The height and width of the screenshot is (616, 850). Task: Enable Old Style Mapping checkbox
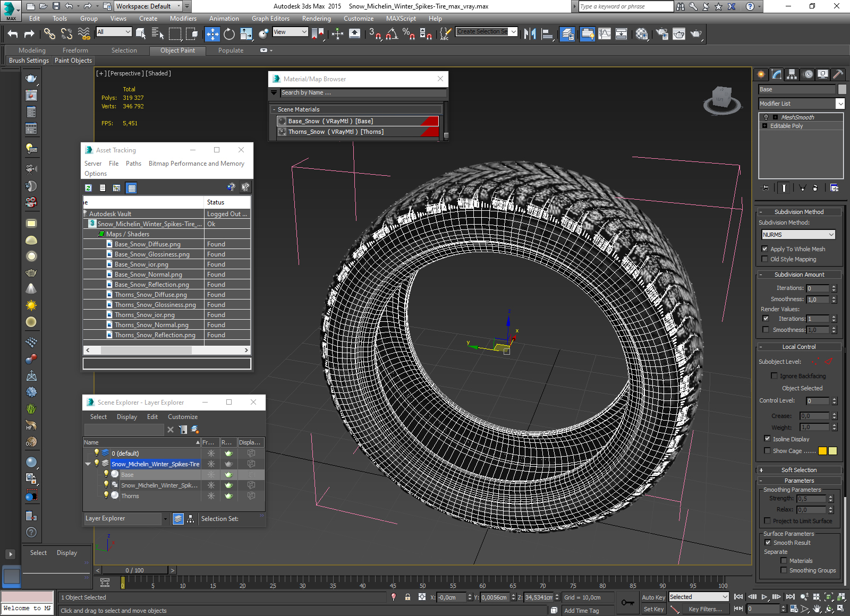tap(765, 259)
